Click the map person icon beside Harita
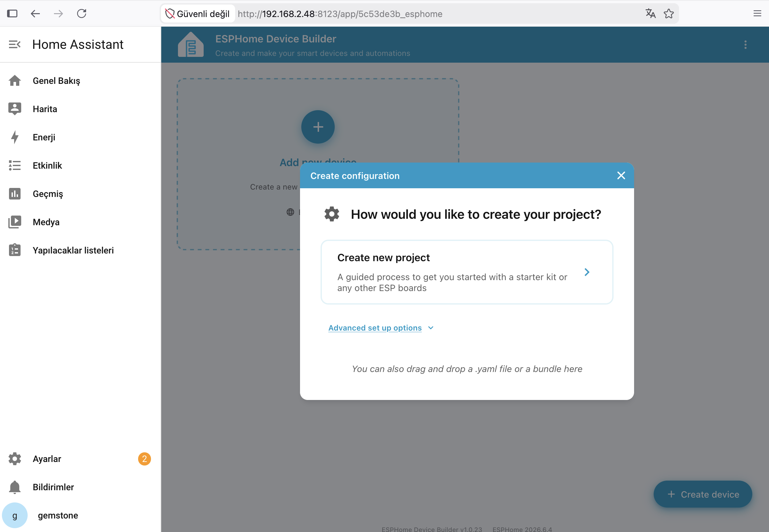769x532 pixels. click(x=15, y=109)
